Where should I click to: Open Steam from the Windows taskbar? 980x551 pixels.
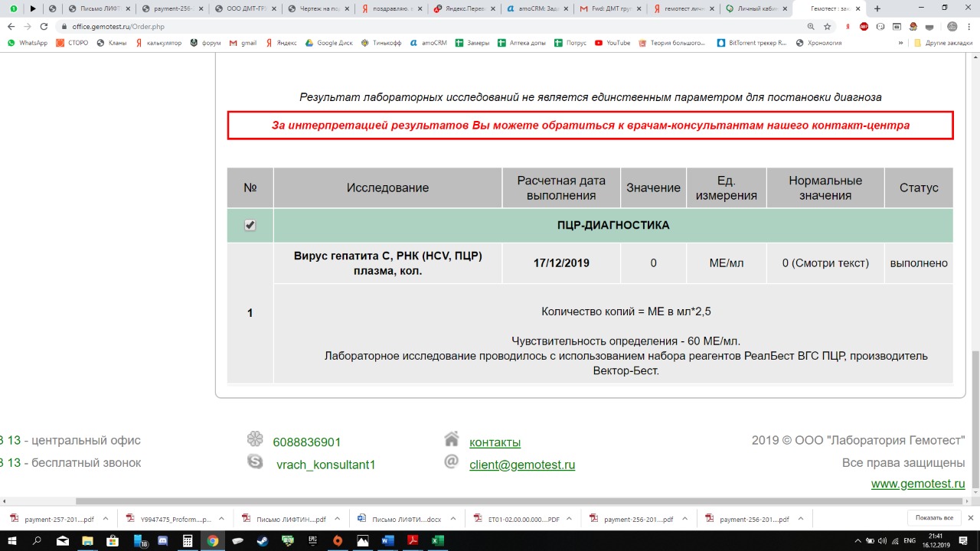(263, 541)
